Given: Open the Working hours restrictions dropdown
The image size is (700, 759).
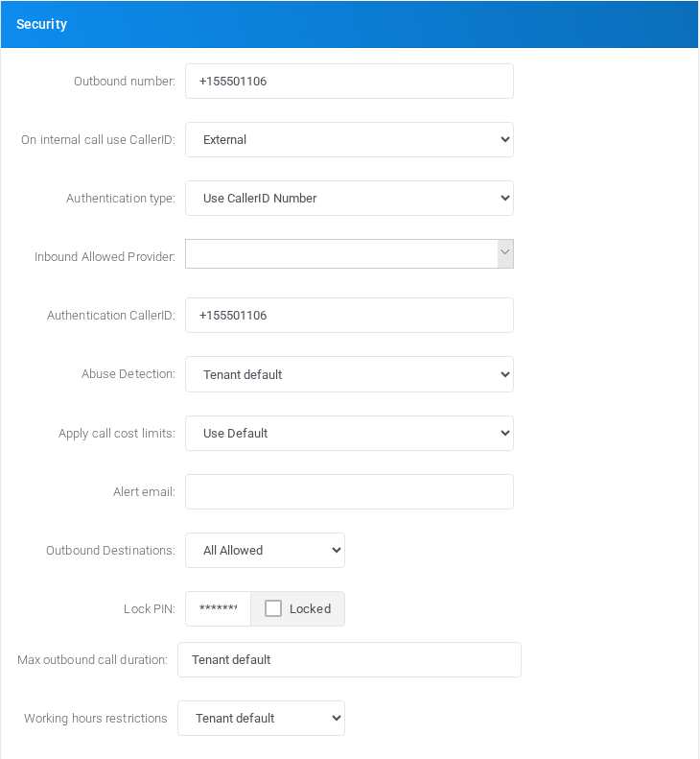Looking at the screenshot, I should pos(261,719).
